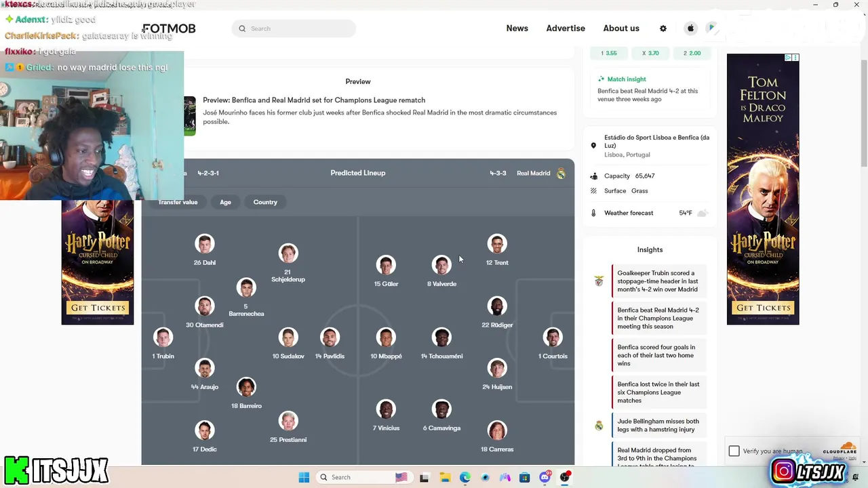Image resolution: width=868 pixels, height=488 pixels.
Task: Click the Real Madrid crest in lineup header
Action: click(561, 174)
